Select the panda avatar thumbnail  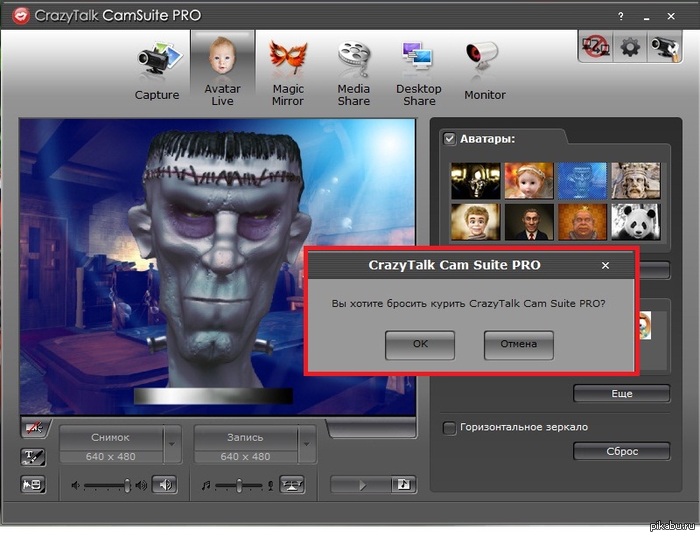point(634,222)
